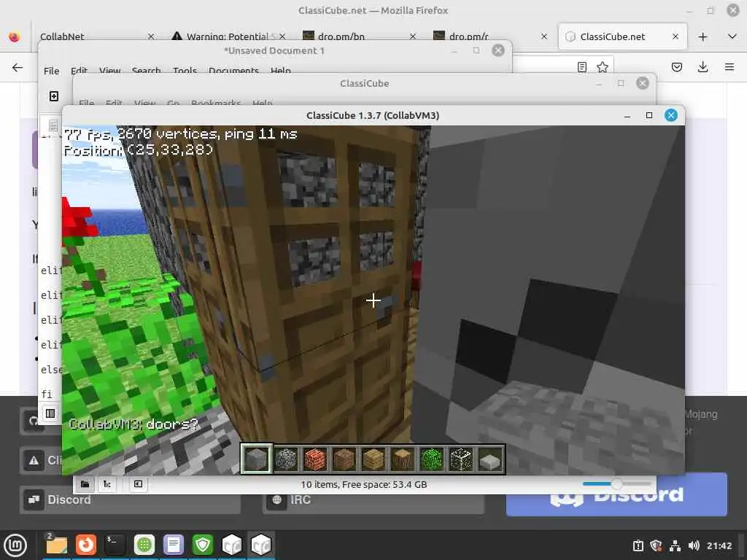Open the text editor Search menu
The width and height of the screenshot is (747, 560).
tap(146, 71)
